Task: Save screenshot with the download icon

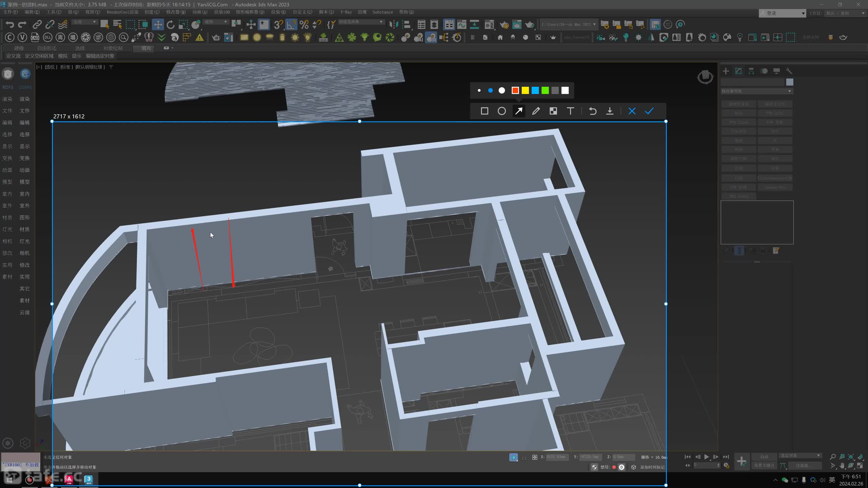Action: [610, 111]
